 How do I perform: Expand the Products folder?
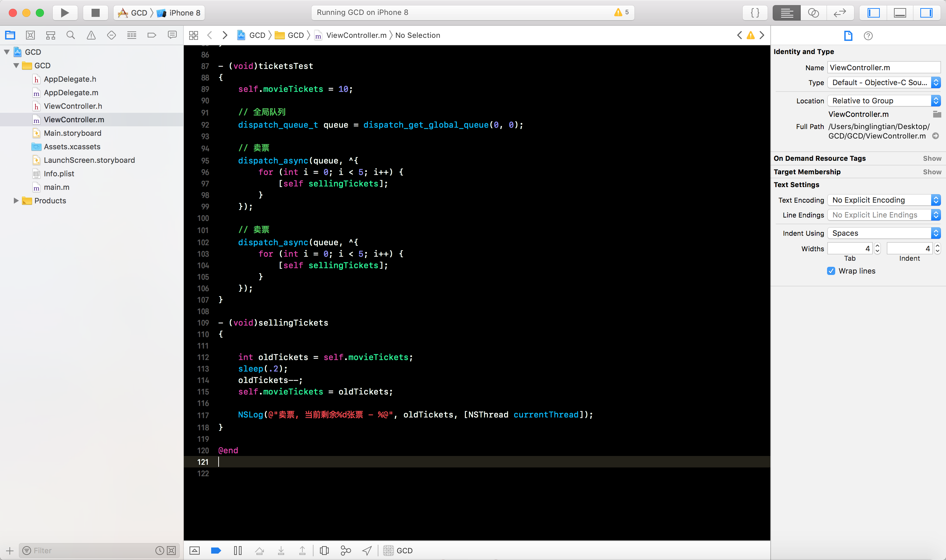(x=16, y=201)
